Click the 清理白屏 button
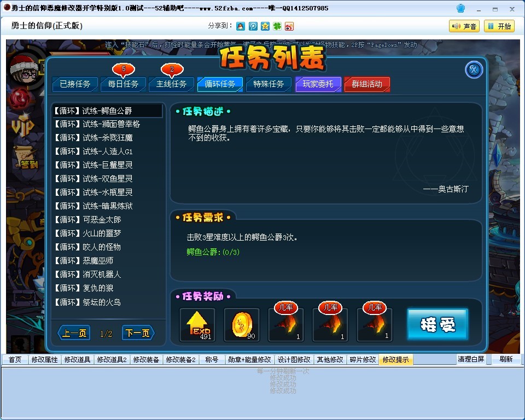 coord(471,359)
